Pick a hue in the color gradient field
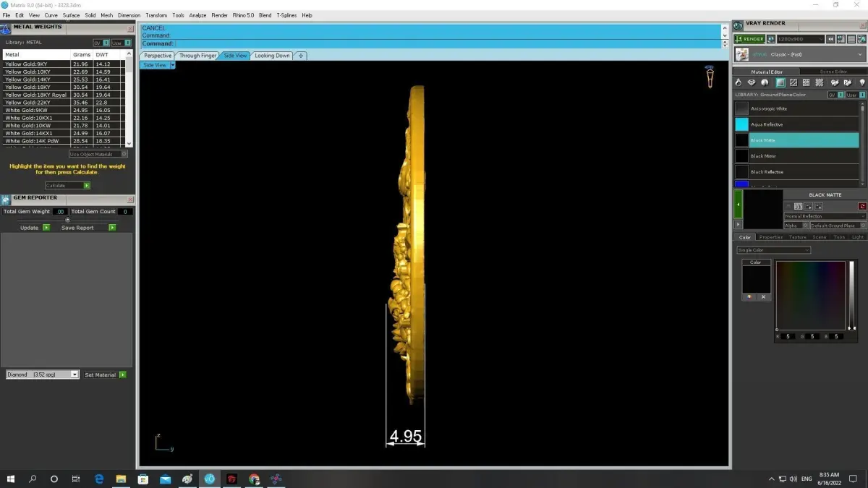 tap(810, 295)
